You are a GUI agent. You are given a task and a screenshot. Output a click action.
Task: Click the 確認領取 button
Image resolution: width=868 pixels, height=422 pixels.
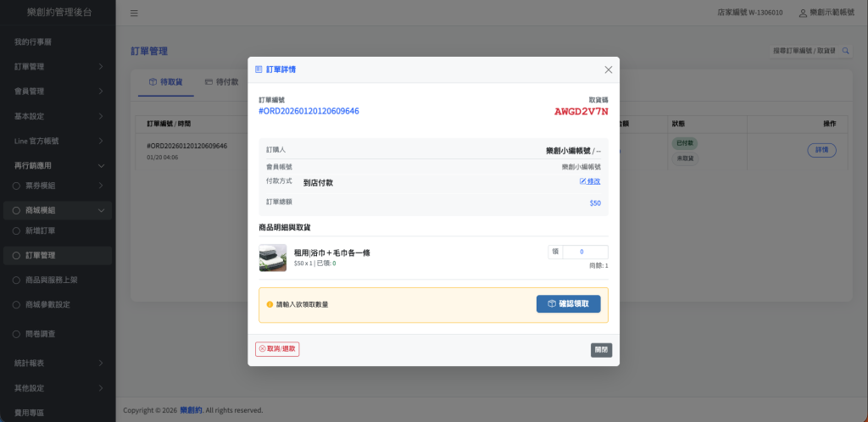568,304
